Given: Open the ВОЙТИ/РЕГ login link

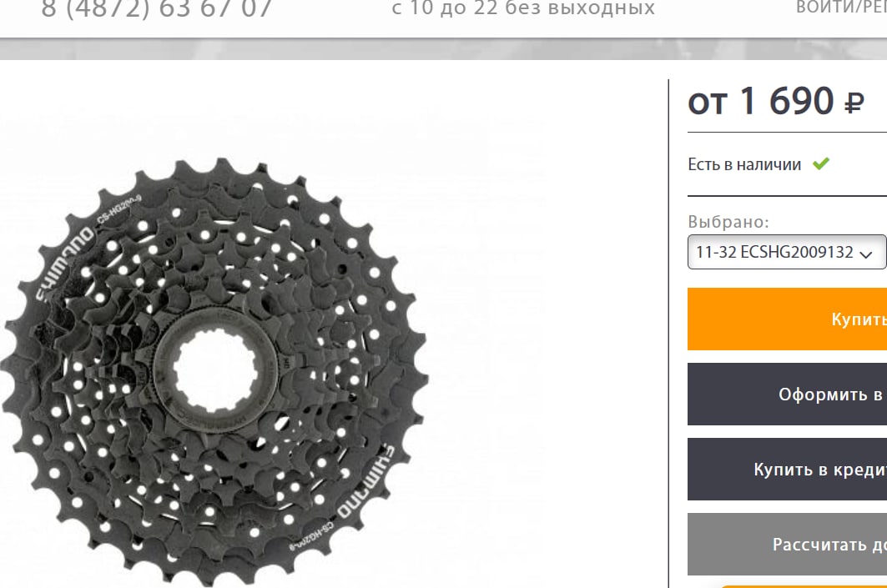Looking at the screenshot, I should (841, 8).
